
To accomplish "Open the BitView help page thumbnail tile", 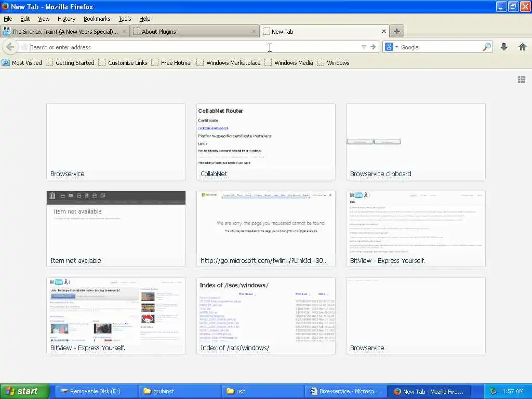I will coord(416,229).
